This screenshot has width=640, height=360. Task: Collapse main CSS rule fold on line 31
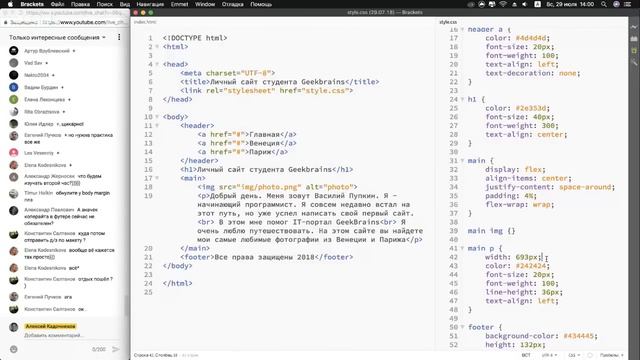(462, 161)
